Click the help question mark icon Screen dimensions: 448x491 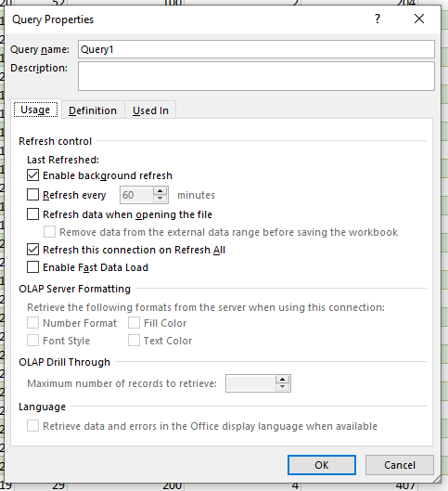(378, 19)
